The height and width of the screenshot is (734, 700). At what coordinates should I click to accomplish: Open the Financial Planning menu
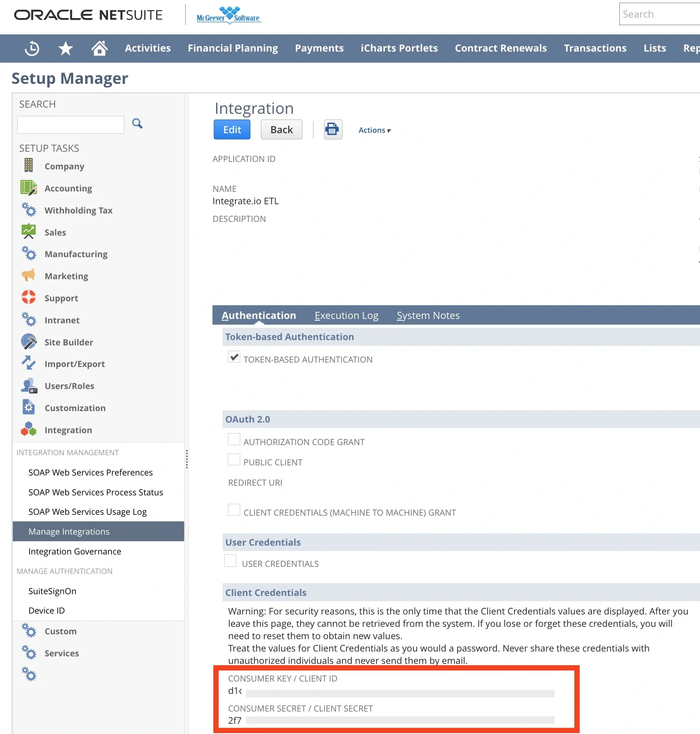coord(233,48)
